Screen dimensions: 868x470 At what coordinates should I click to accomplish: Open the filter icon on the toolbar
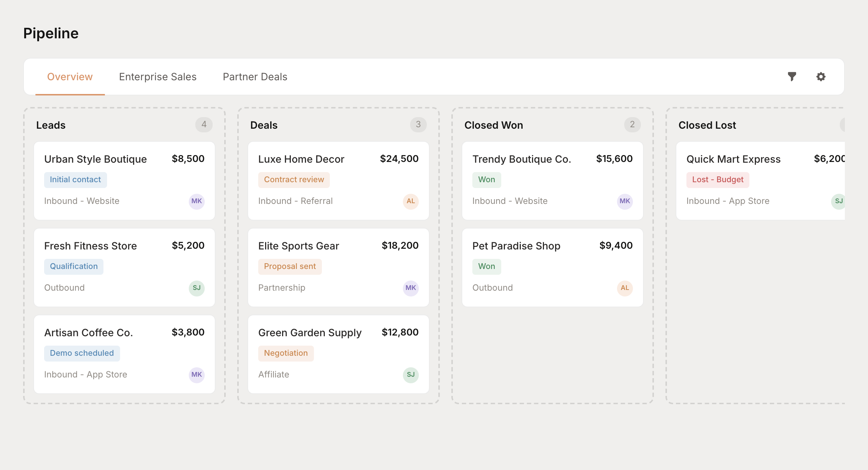792,77
